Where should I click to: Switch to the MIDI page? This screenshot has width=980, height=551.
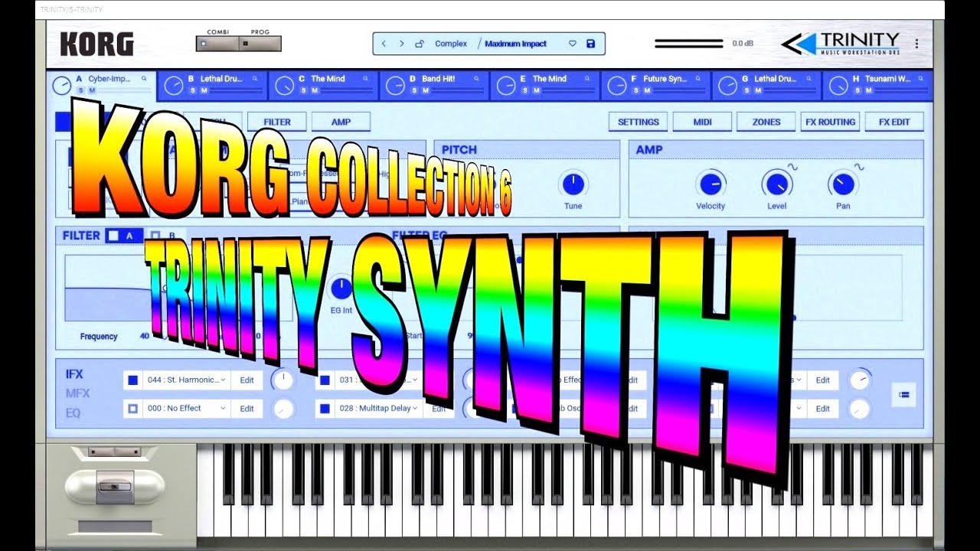tap(702, 122)
